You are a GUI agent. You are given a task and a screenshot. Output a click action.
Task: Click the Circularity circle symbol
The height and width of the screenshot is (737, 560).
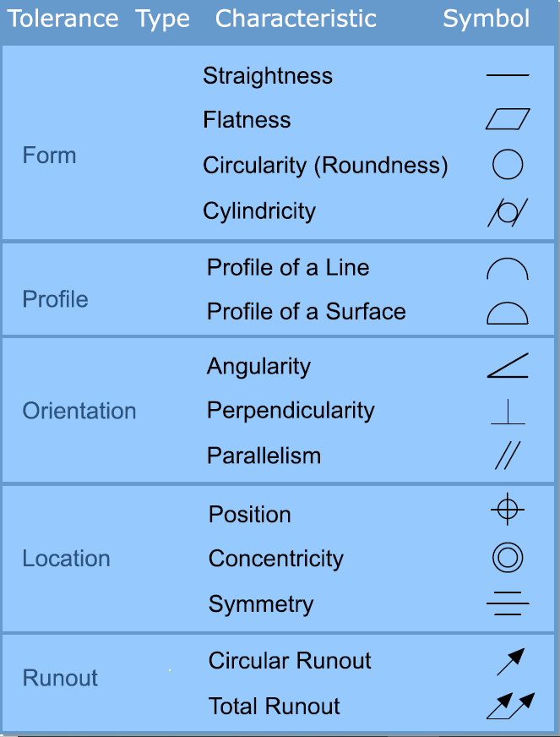508,165
